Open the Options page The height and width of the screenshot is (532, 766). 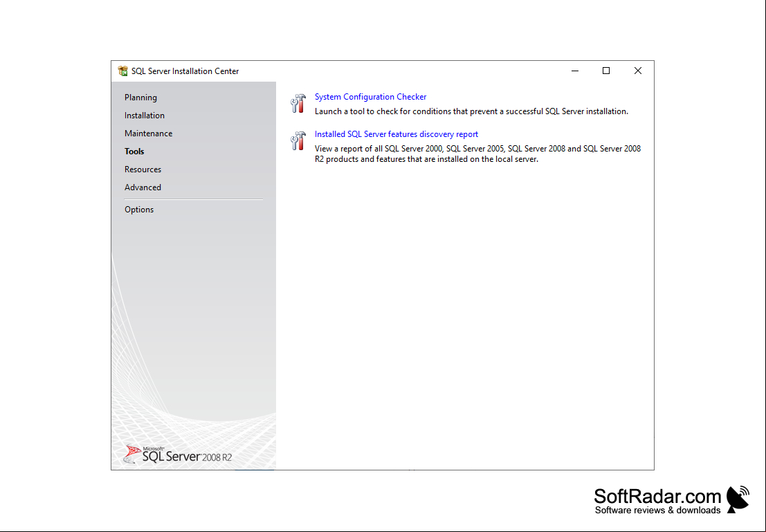139,209
